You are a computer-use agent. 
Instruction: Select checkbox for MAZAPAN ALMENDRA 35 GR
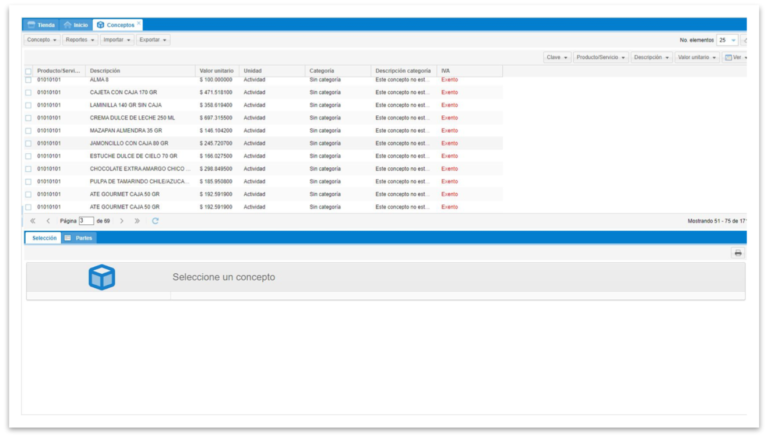pyautogui.click(x=28, y=131)
